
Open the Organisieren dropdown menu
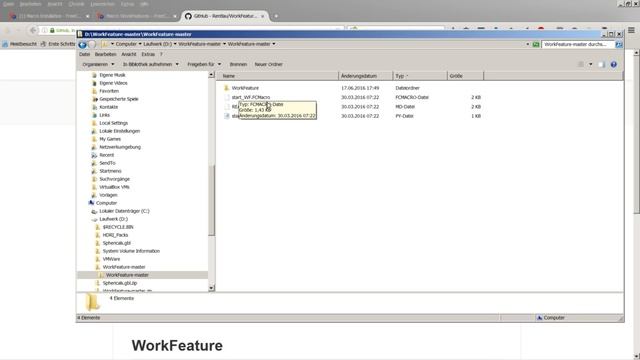pyautogui.click(x=98, y=64)
